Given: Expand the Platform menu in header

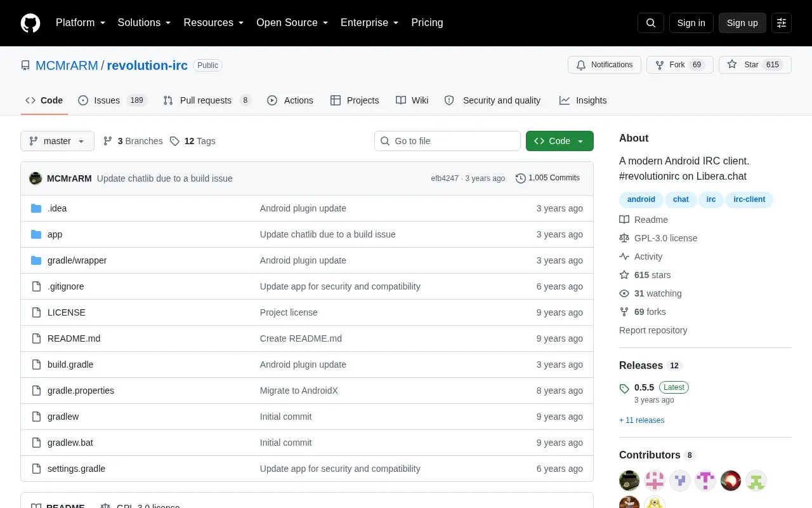Looking at the screenshot, I should tap(81, 23).
